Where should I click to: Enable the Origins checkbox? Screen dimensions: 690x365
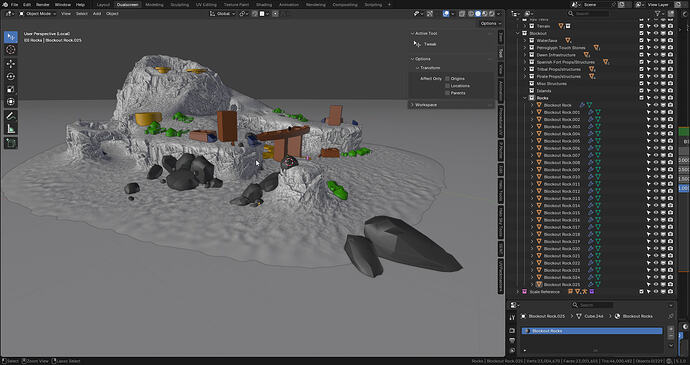click(448, 79)
